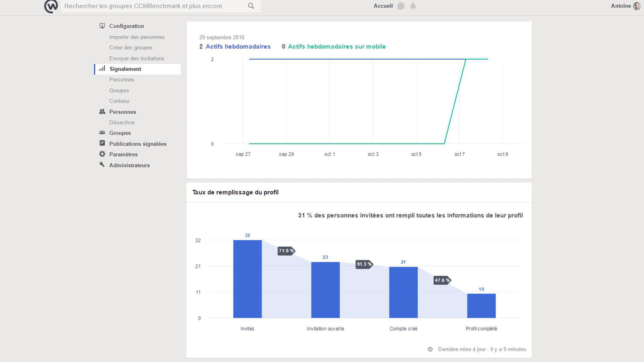Open Personnes under Signalement
The width and height of the screenshot is (644, 362).
tap(122, 80)
